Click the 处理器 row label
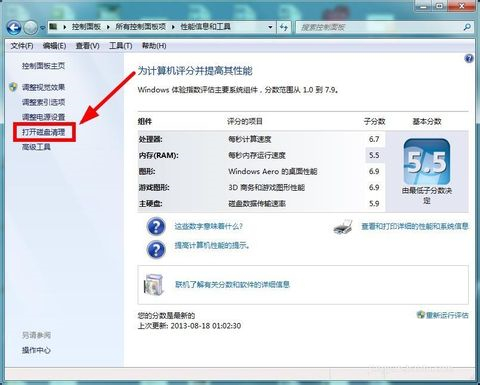Image resolution: width=480 pixels, height=385 pixels. click(x=150, y=139)
